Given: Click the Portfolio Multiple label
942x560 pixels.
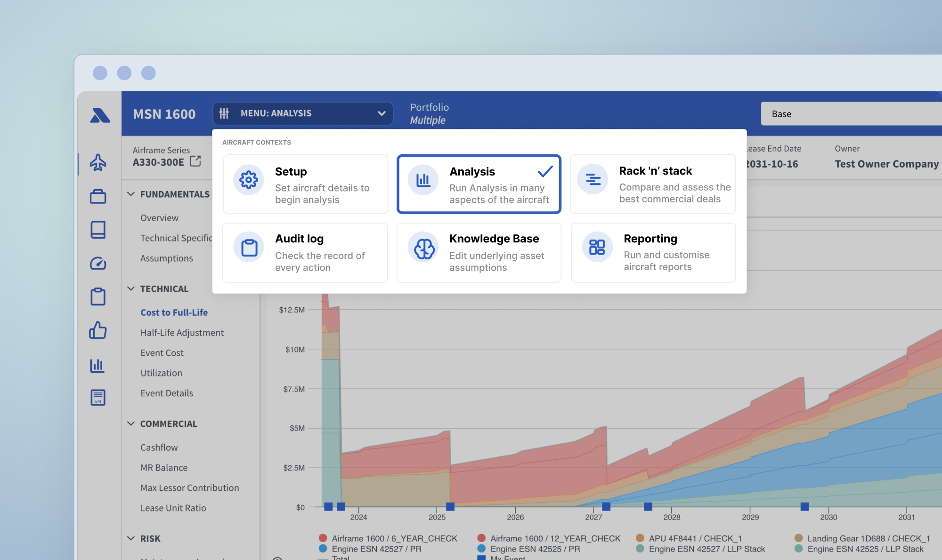Looking at the screenshot, I should point(429,114).
